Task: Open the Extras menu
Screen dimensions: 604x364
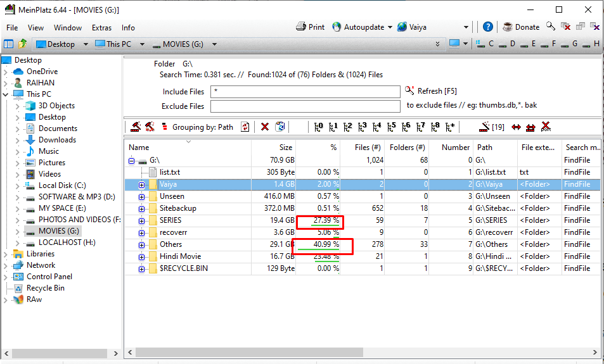Action: pyautogui.click(x=101, y=28)
